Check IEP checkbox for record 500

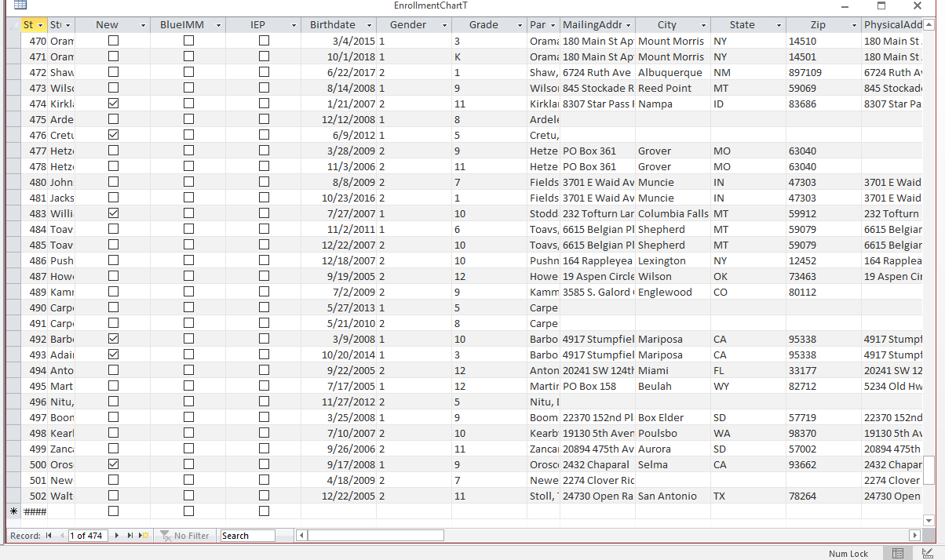coord(264,464)
